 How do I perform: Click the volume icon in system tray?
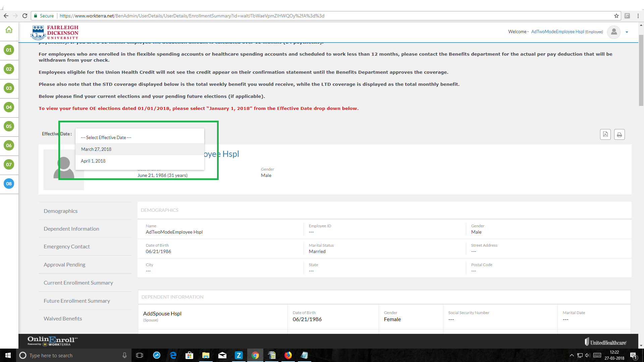(x=587, y=355)
